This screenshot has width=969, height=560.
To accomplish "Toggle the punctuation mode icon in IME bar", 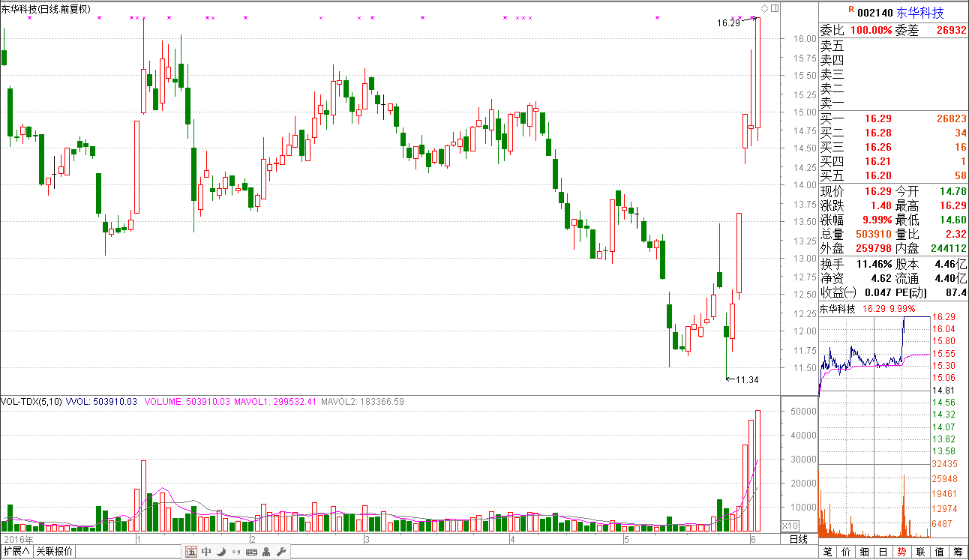I will pos(236,553).
